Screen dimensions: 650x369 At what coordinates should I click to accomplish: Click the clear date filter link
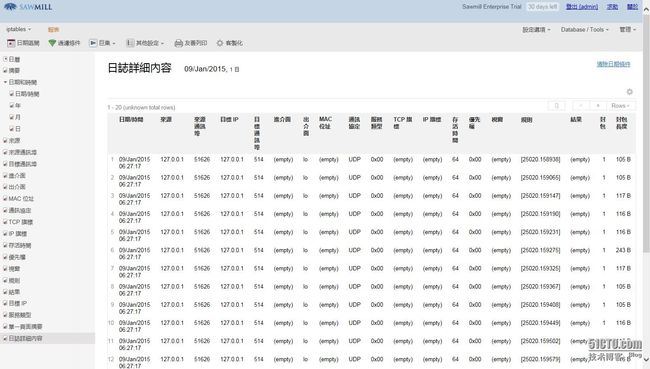[614, 64]
